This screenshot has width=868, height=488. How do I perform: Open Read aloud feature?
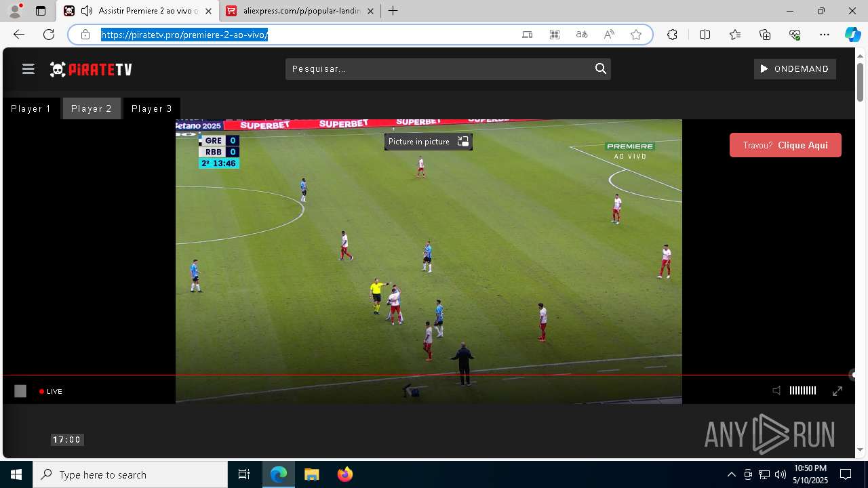(609, 35)
